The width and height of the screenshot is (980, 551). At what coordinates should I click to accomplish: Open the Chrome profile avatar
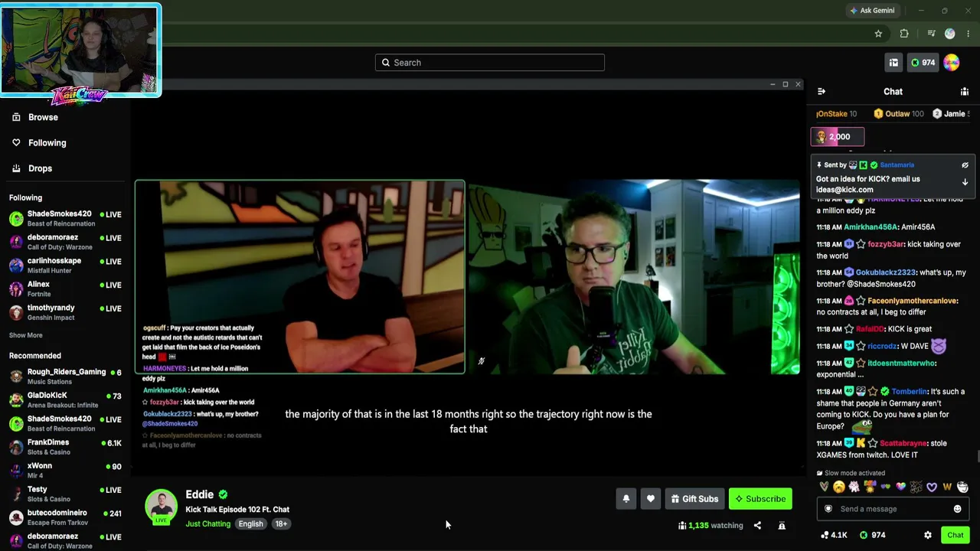coord(950,34)
